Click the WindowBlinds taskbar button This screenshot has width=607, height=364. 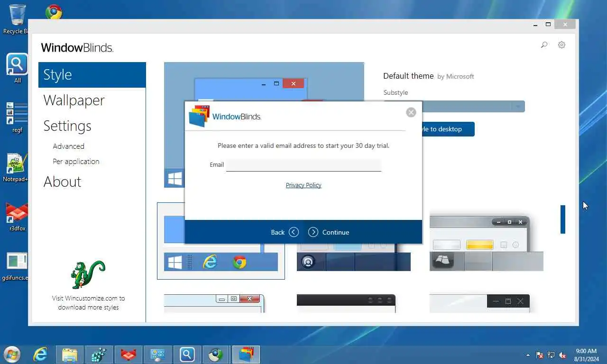(246, 355)
